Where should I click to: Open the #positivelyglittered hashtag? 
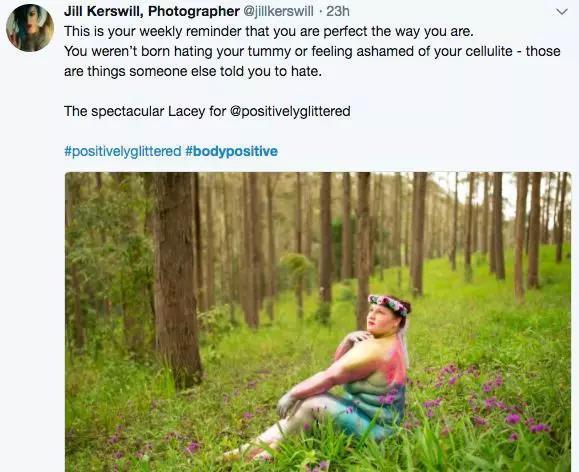point(123,151)
